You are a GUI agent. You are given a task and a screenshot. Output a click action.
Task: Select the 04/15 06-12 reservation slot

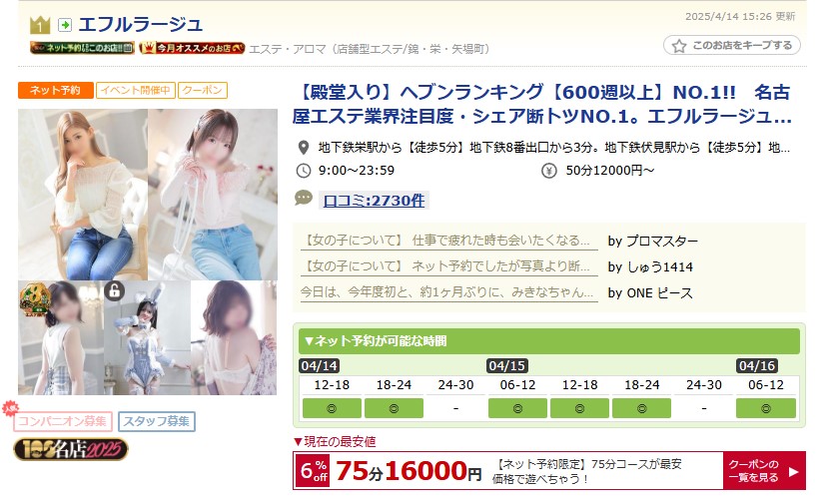click(517, 408)
